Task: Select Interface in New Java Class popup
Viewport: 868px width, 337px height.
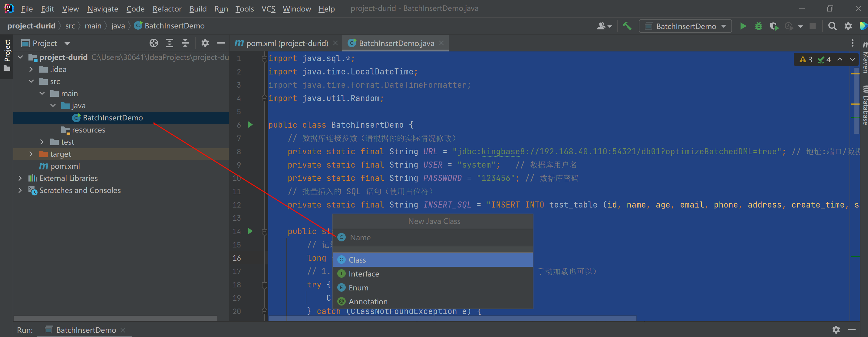Action: [364, 274]
